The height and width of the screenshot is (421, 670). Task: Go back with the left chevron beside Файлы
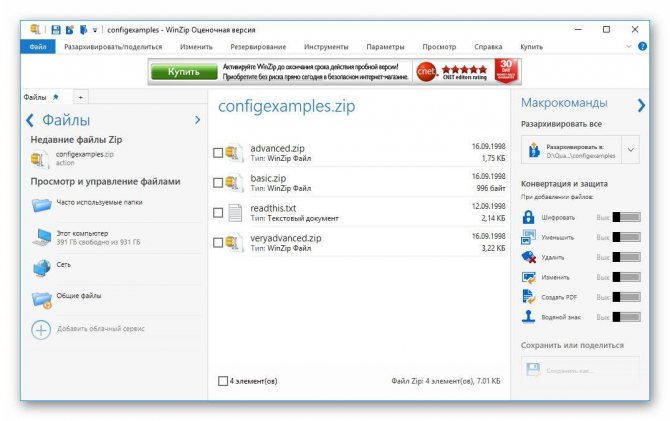29,120
